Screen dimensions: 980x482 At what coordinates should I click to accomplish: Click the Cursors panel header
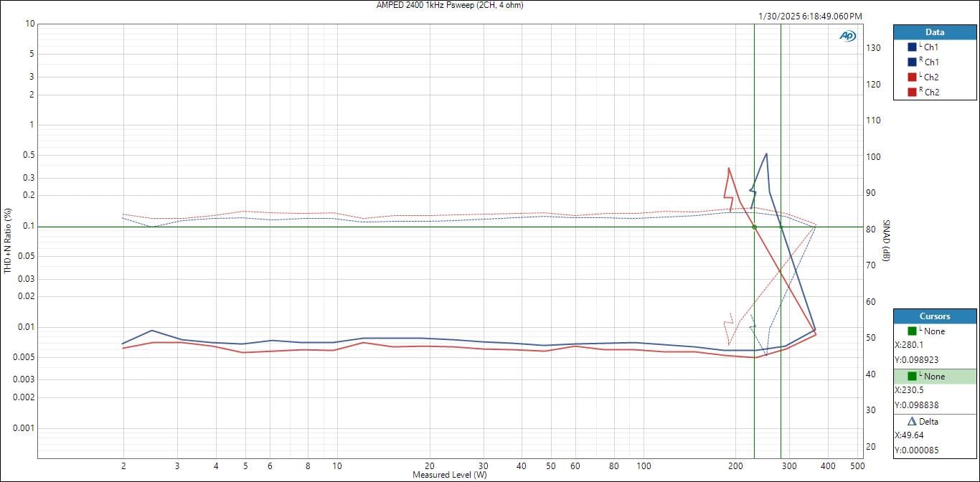pyautogui.click(x=934, y=316)
